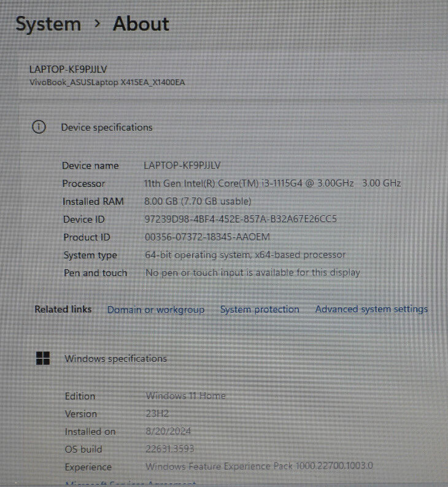The height and width of the screenshot is (487, 448).
Task: Click the About breadcrumb heading
Action: 141,23
